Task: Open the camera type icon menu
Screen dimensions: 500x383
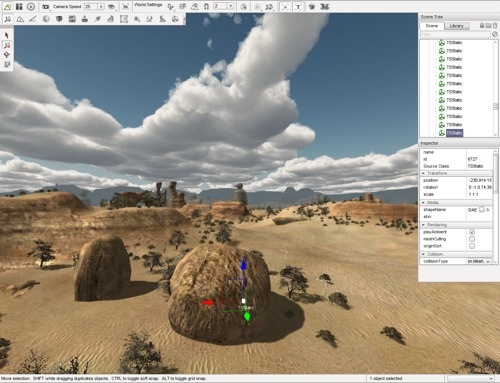Action: tap(46, 7)
